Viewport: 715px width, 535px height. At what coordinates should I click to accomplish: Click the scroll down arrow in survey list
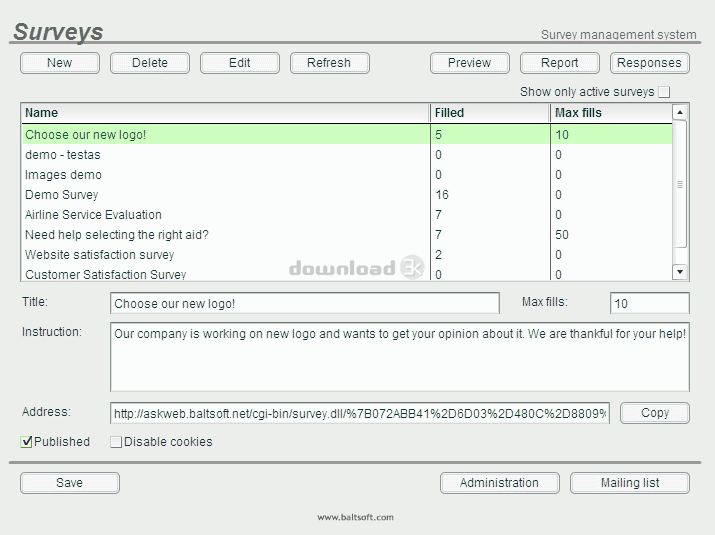(679, 272)
